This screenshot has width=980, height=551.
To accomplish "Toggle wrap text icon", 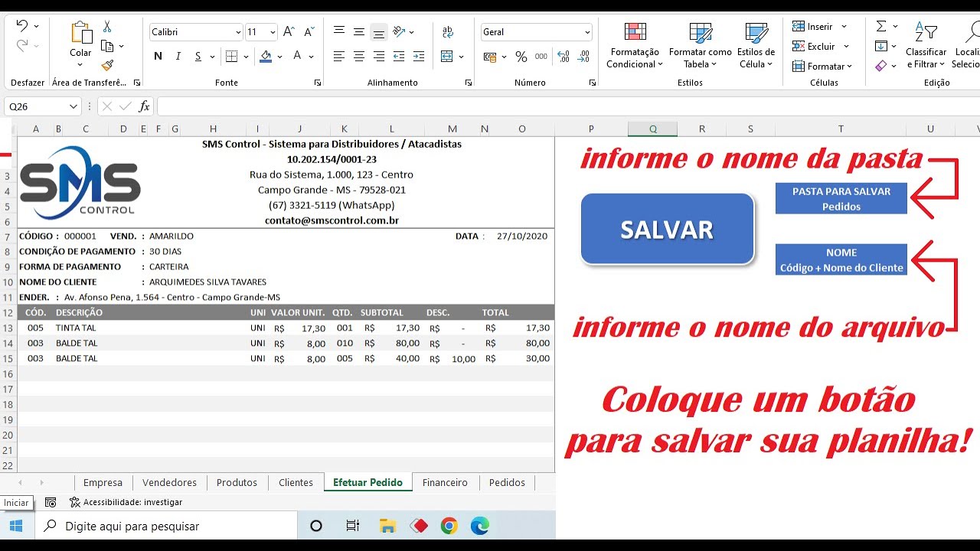I will point(448,32).
